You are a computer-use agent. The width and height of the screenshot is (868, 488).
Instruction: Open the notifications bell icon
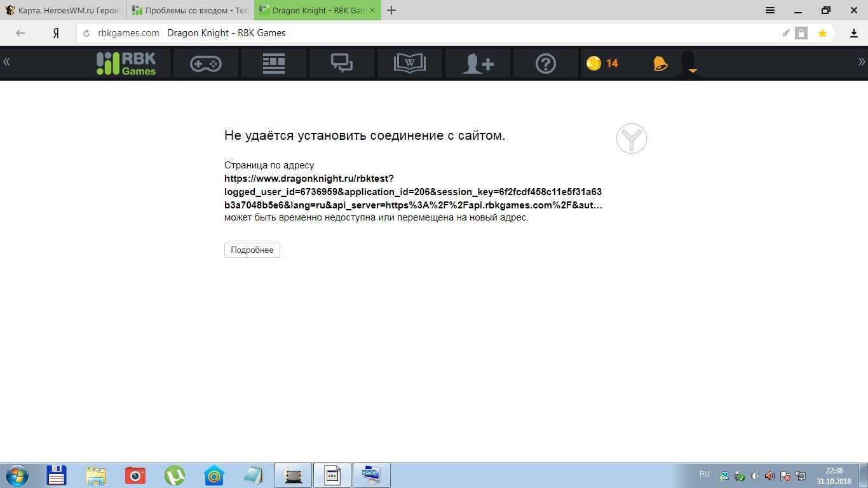point(660,63)
